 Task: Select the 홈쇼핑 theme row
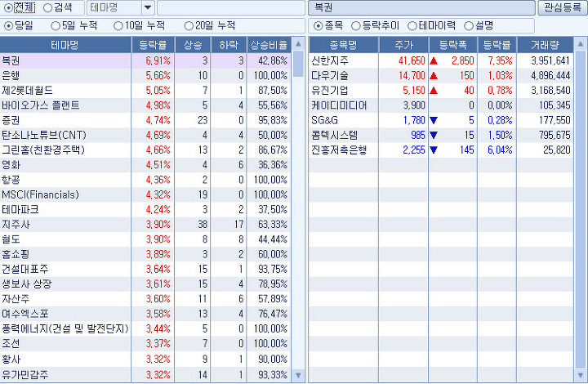pyautogui.click(x=145, y=254)
